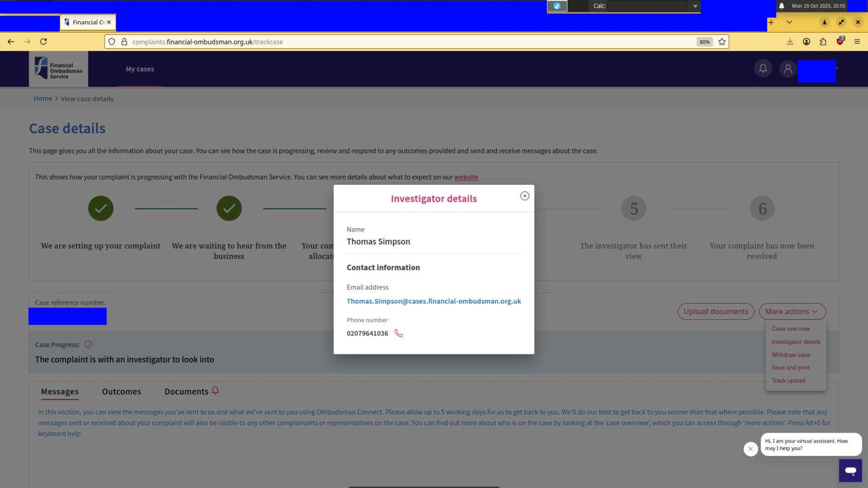This screenshot has width=868, height=488.
Task: Click the phone call icon beside the number
Action: point(398,333)
